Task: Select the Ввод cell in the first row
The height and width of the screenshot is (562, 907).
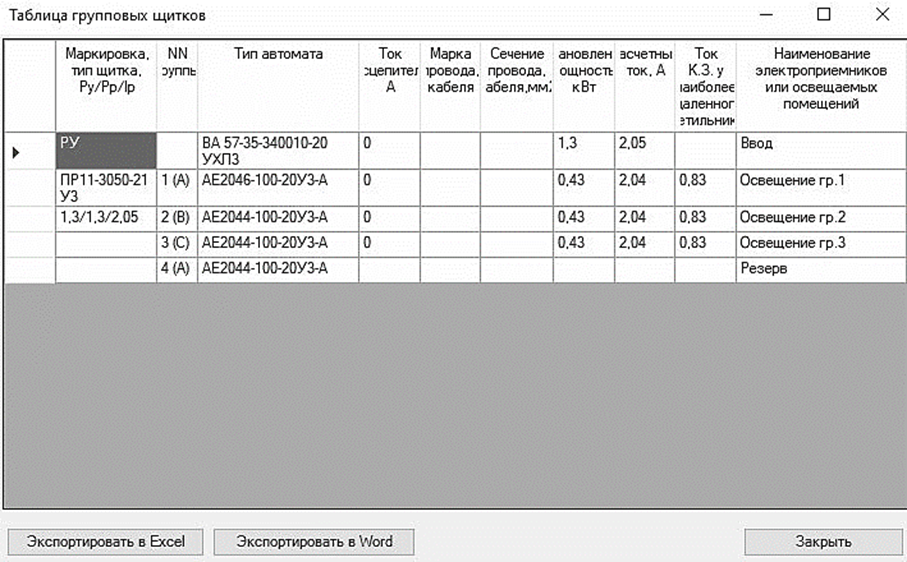Action: click(820, 144)
